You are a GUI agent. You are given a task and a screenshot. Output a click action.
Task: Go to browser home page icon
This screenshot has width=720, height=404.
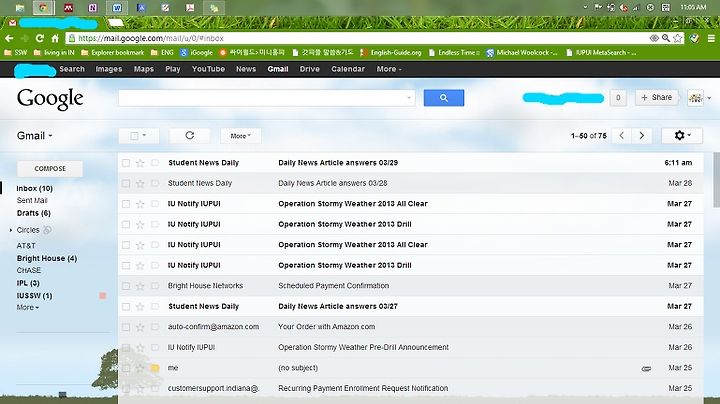tap(55, 38)
